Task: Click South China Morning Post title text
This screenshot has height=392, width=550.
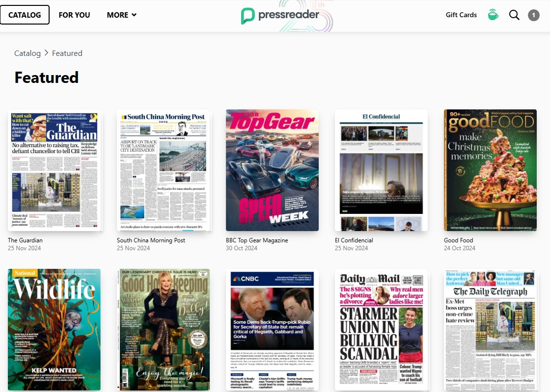Action: pyautogui.click(x=151, y=240)
